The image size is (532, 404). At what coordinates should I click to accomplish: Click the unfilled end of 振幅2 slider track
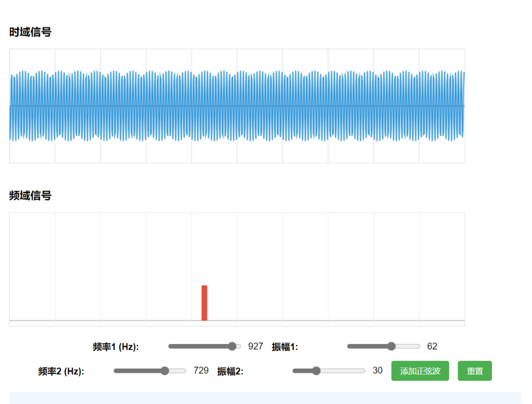tap(352, 371)
